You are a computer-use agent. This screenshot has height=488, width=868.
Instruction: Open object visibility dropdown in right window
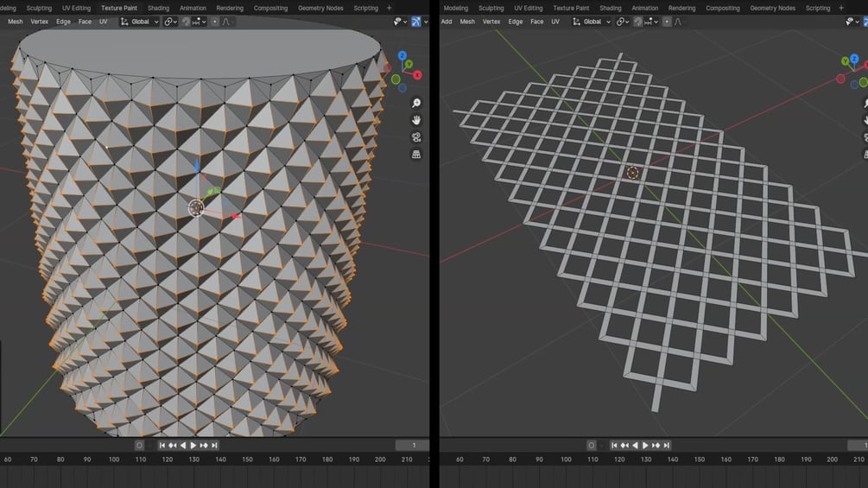(x=852, y=22)
